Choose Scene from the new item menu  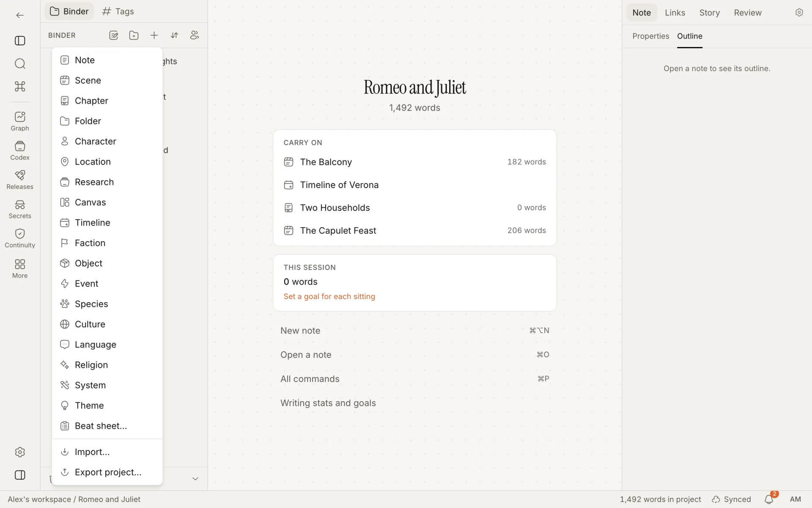click(x=107, y=80)
